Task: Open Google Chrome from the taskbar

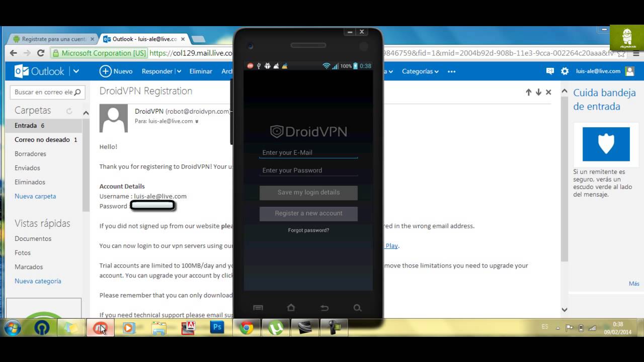Action: 247,328
